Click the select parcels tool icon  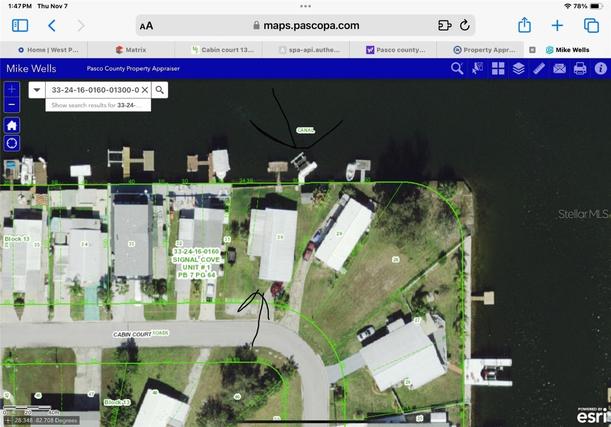tap(477, 68)
